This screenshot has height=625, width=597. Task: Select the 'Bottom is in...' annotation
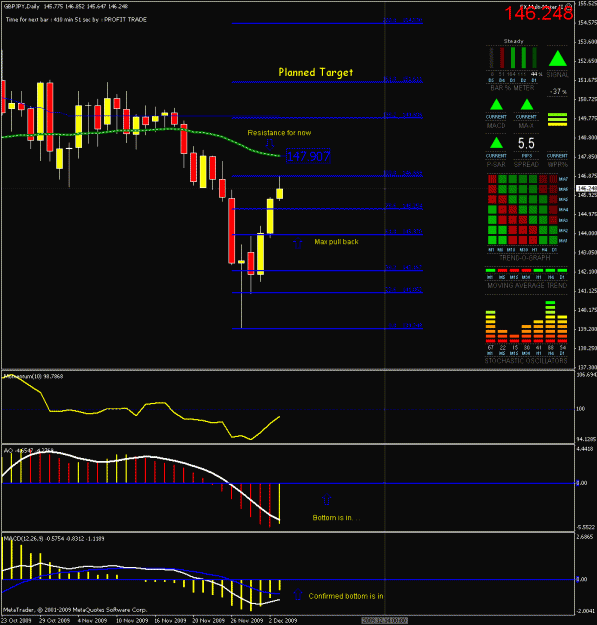(x=336, y=517)
